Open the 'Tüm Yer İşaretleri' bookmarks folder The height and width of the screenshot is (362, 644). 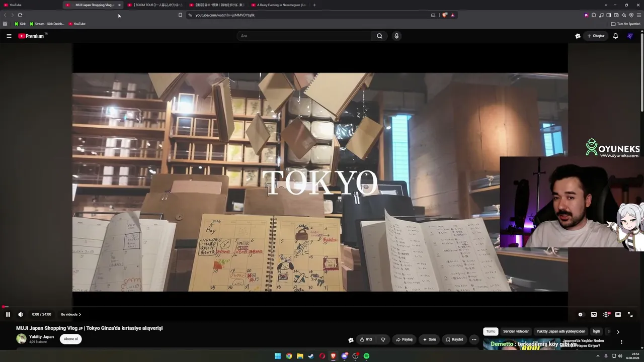coord(625,24)
